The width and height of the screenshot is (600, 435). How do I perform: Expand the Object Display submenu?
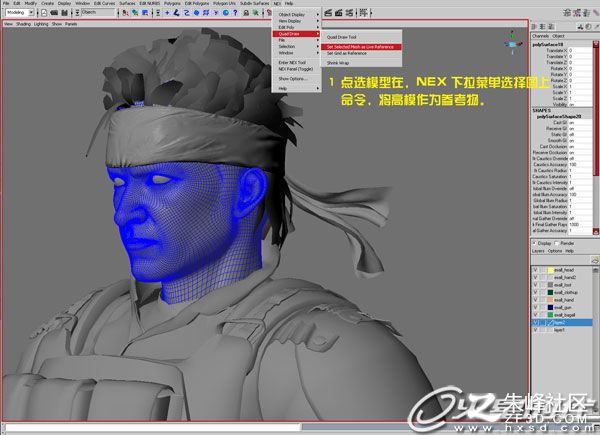click(x=297, y=15)
